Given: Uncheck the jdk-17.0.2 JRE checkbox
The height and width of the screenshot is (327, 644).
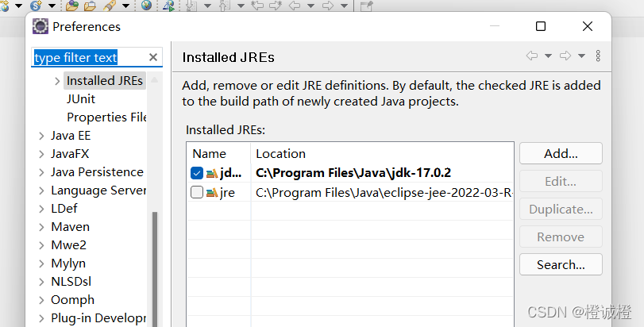Looking at the screenshot, I should click(x=197, y=173).
